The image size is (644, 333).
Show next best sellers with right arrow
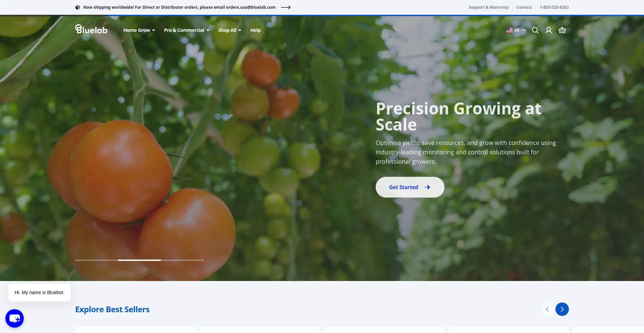[562, 309]
